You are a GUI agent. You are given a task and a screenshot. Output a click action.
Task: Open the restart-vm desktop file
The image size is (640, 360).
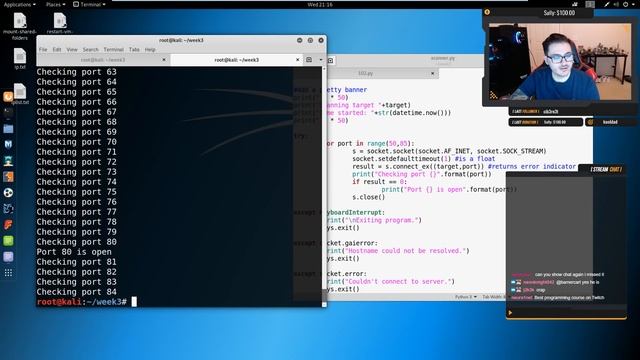click(60, 23)
